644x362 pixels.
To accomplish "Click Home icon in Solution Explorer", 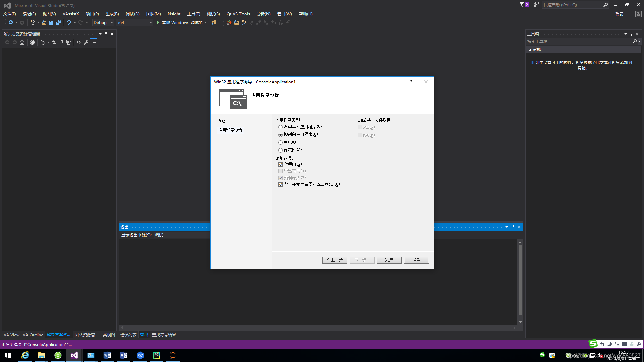I will pyautogui.click(x=22, y=42).
